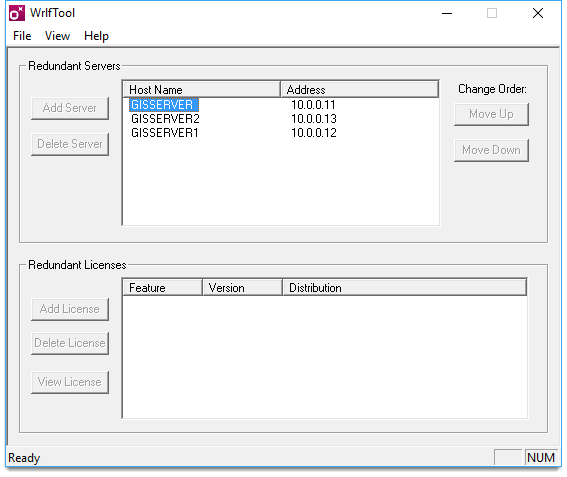Click the Distribution column header

tap(404, 288)
